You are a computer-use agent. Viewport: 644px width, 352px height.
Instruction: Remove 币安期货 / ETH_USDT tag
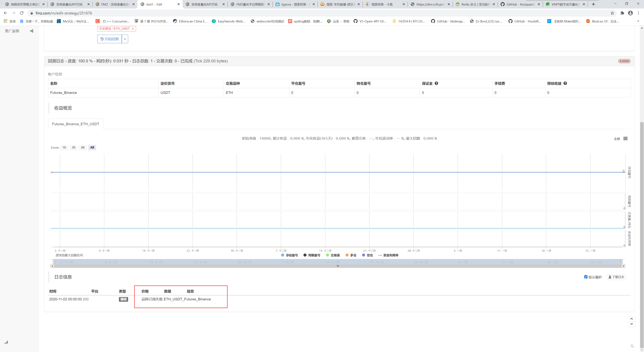(133, 29)
